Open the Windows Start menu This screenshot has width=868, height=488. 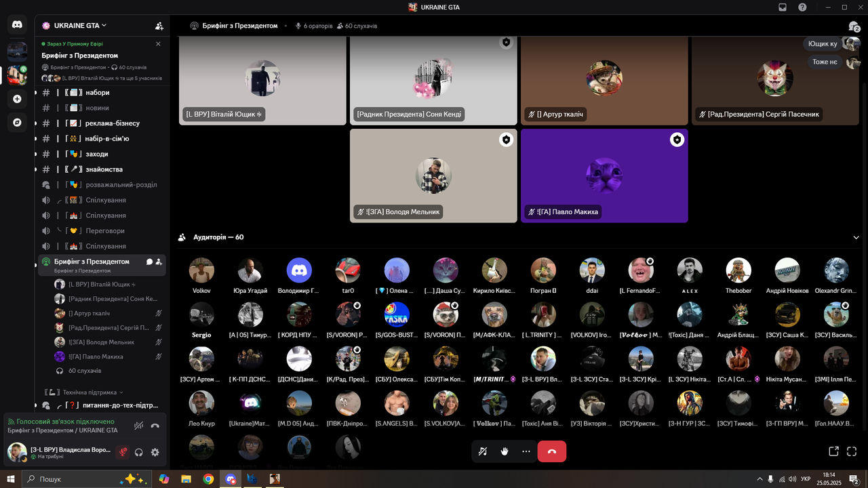[x=11, y=479]
